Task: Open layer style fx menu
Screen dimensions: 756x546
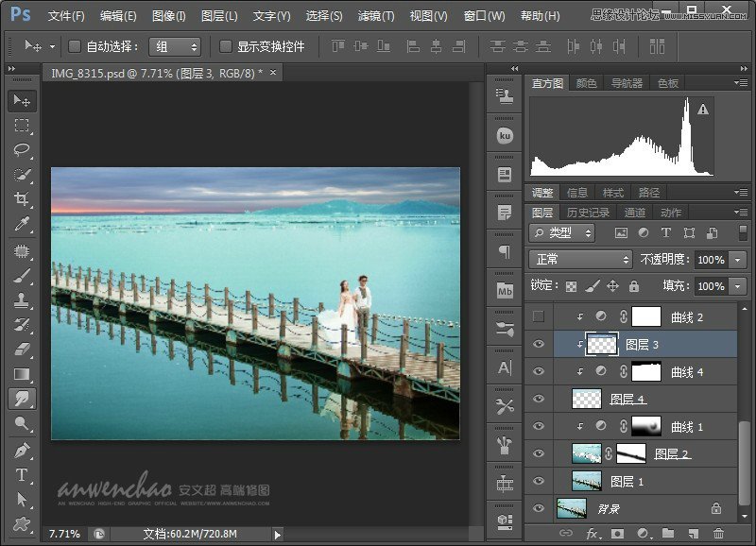Action: [x=593, y=534]
